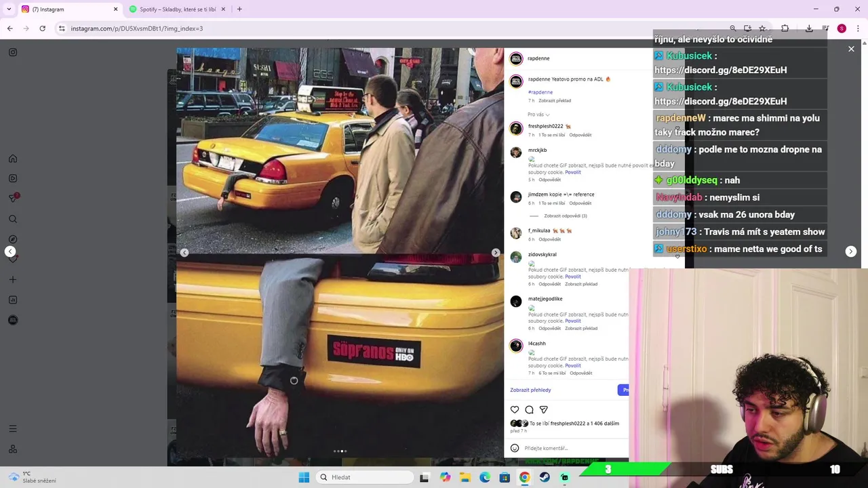Viewport: 868px width, 488px height.
Task: Click 'Povolit' in mrckjkb comment
Action: pos(573,172)
